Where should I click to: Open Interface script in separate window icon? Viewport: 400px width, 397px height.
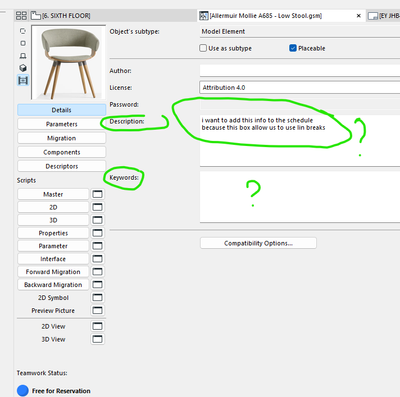[x=97, y=259]
